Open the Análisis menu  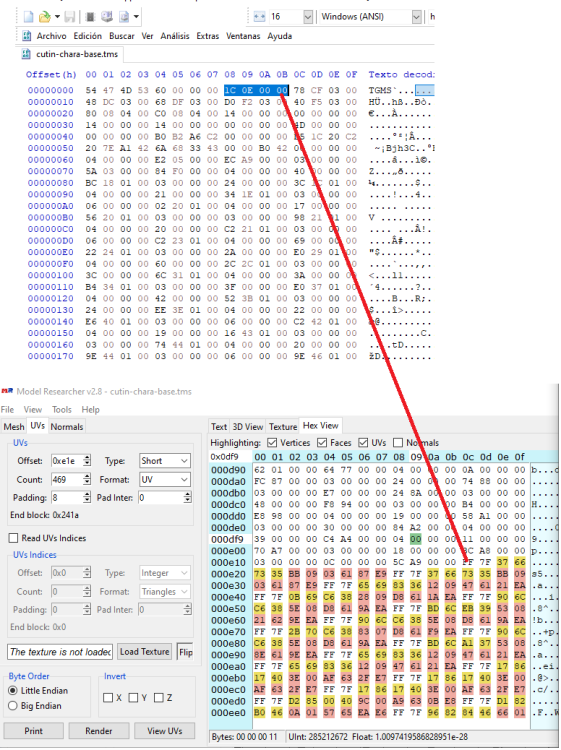click(x=175, y=36)
